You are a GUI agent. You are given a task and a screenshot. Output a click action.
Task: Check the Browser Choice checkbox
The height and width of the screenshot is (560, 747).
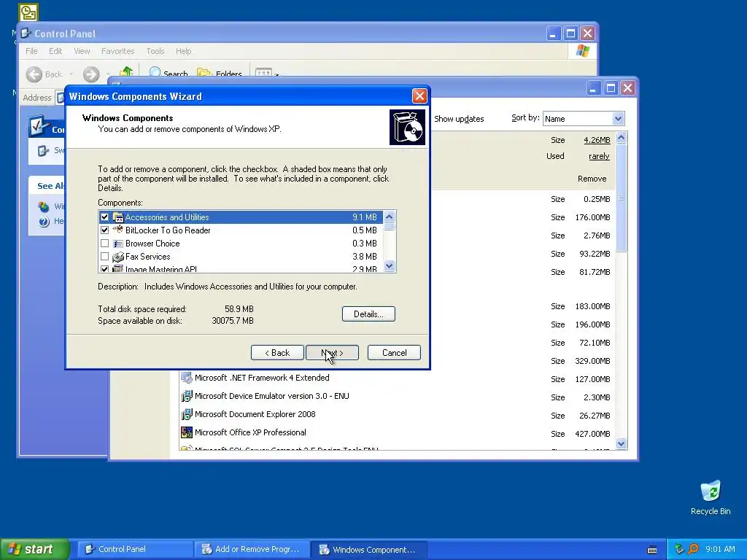[x=105, y=244]
